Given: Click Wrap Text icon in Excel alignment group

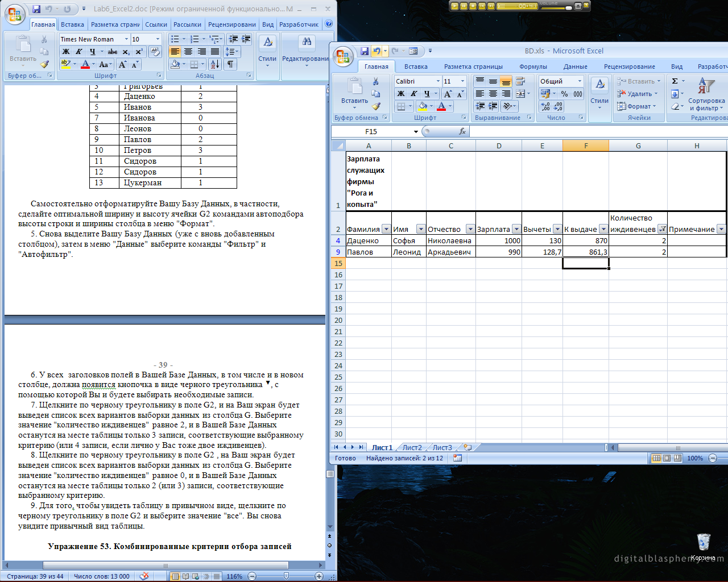Looking at the screenshot, I should (520, 81).
